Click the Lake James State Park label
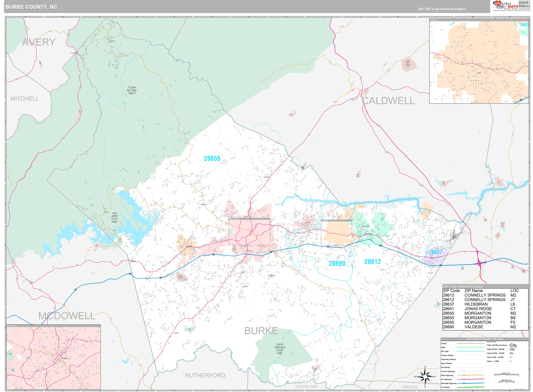Screen dimensions: 533x392 115,218
